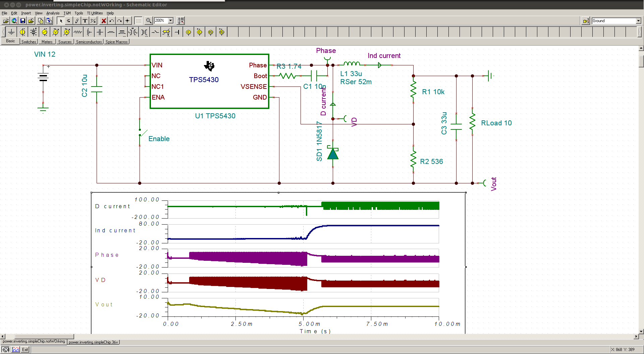Insert a Potentiometer component

pos(89,32)
